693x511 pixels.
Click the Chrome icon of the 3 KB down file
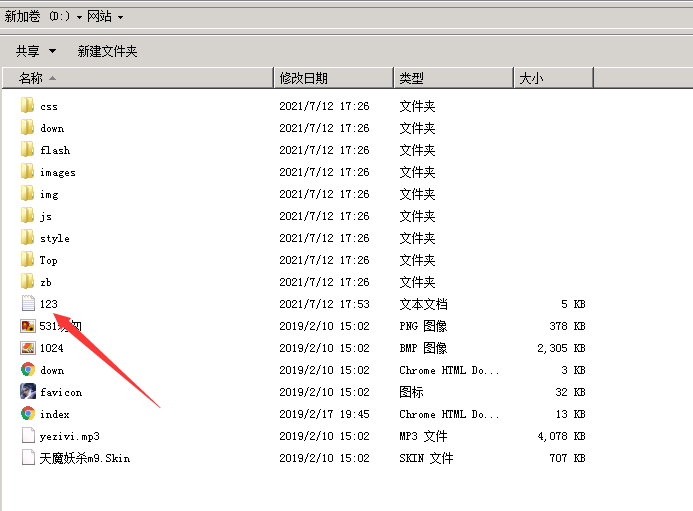pos(28,370)
